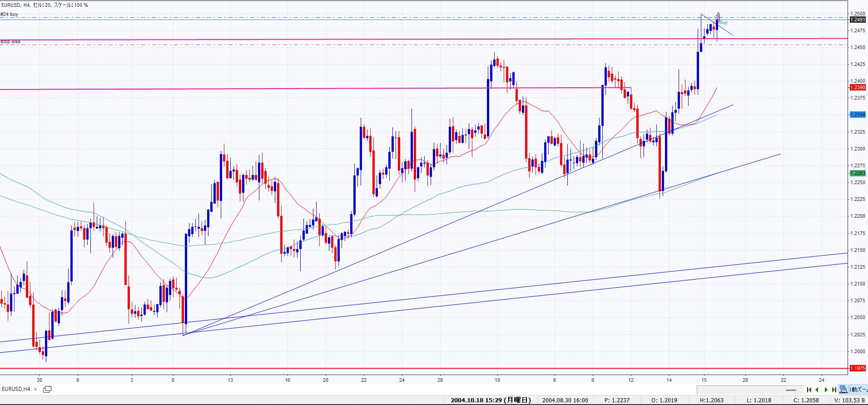The height and width of the screenshot is (405, 868).
Task: Jump to latest bar using skip-forward arrow
Action: pyautogui.click(x=834, y=390)
